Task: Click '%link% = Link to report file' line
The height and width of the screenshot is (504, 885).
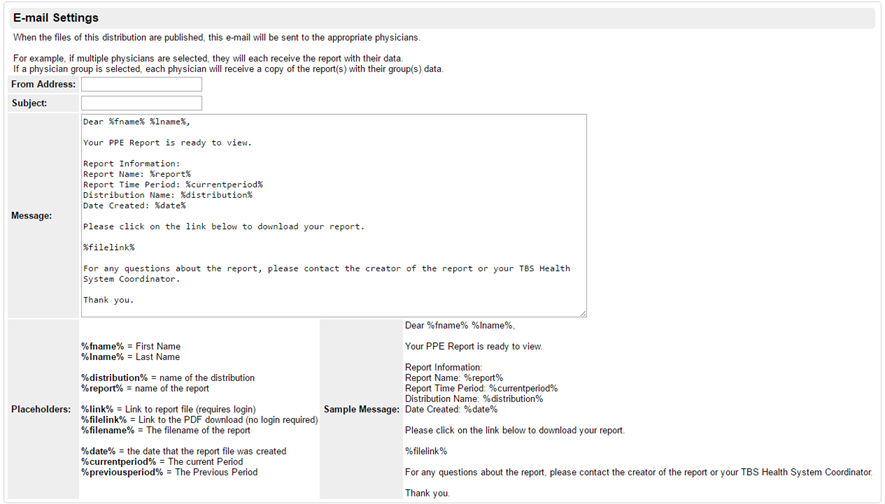Action: (x=168, y=409)
